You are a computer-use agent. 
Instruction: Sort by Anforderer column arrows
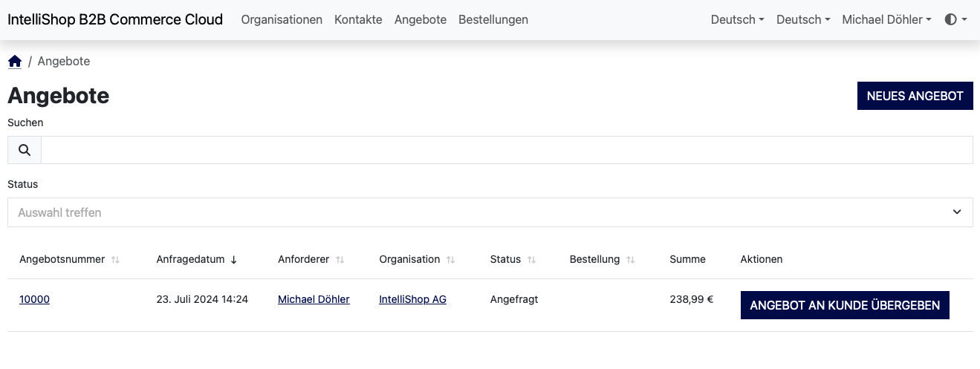click(340, 260)
